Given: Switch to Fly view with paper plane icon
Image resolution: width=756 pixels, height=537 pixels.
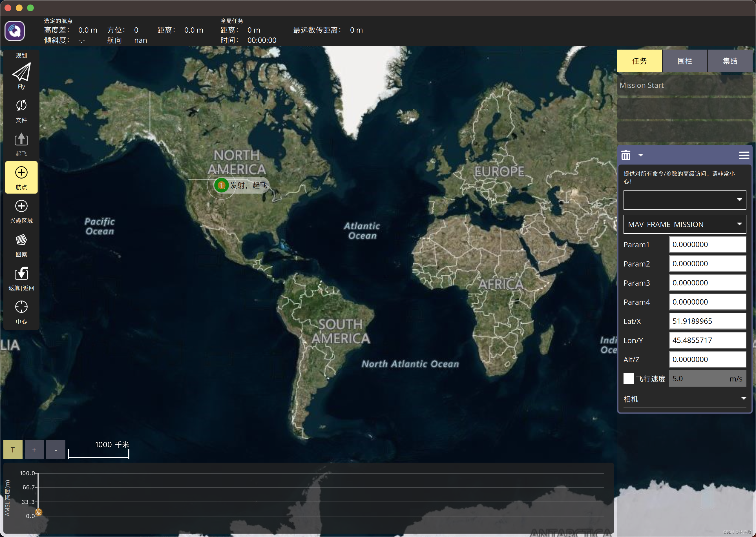Looking at the screenshot, I should pos(21,76).
